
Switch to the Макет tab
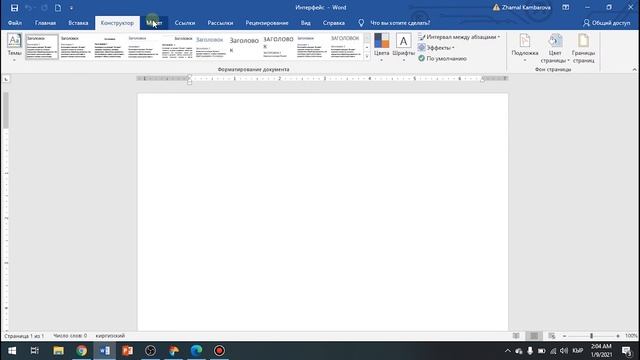click(x=154, y=23)
